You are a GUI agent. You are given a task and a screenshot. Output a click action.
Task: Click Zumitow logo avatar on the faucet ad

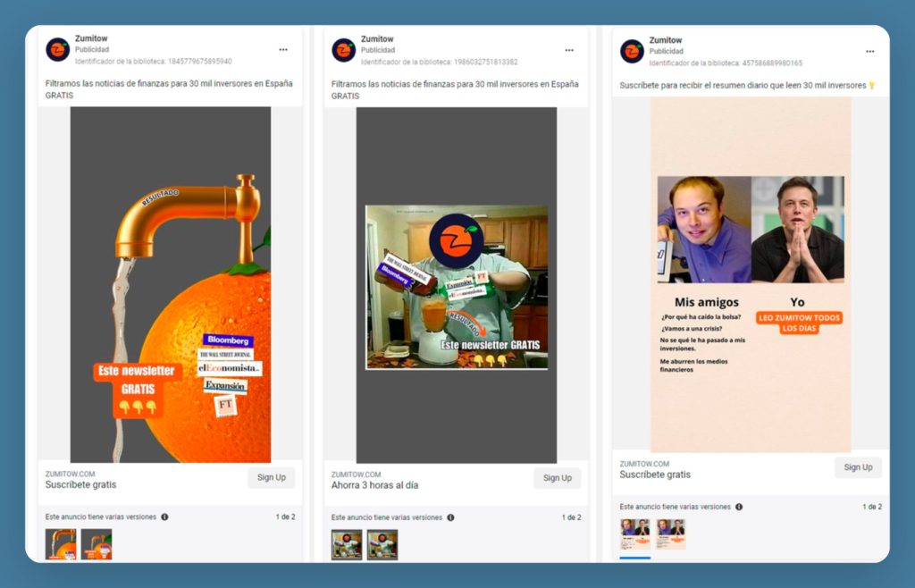pyautogui.click(x=58, y=49)
